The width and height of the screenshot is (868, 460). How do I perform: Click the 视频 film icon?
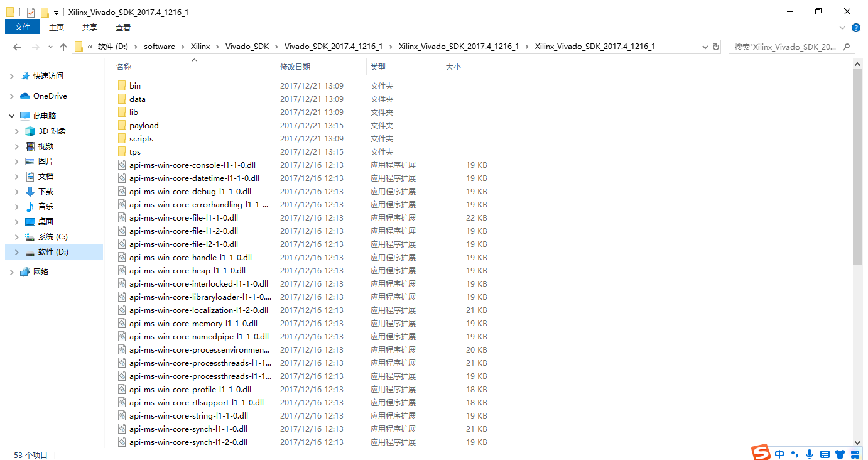(30, 146)
